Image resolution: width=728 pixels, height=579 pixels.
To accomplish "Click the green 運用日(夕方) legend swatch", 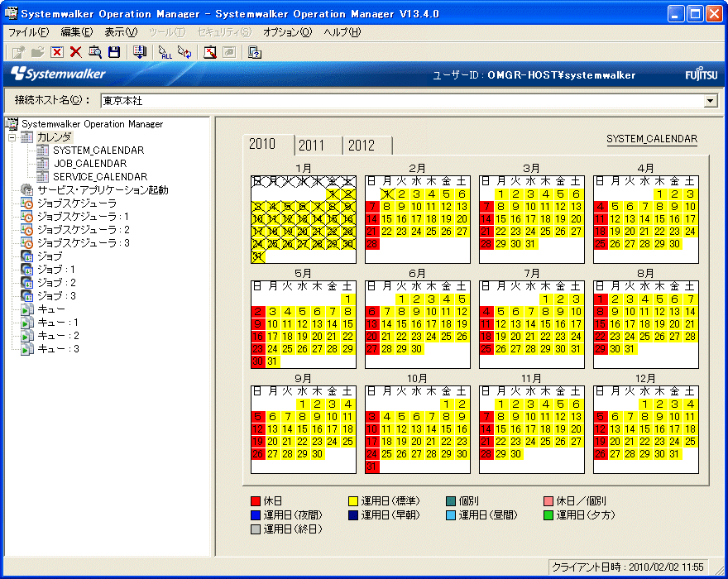I will click(548, 515).
